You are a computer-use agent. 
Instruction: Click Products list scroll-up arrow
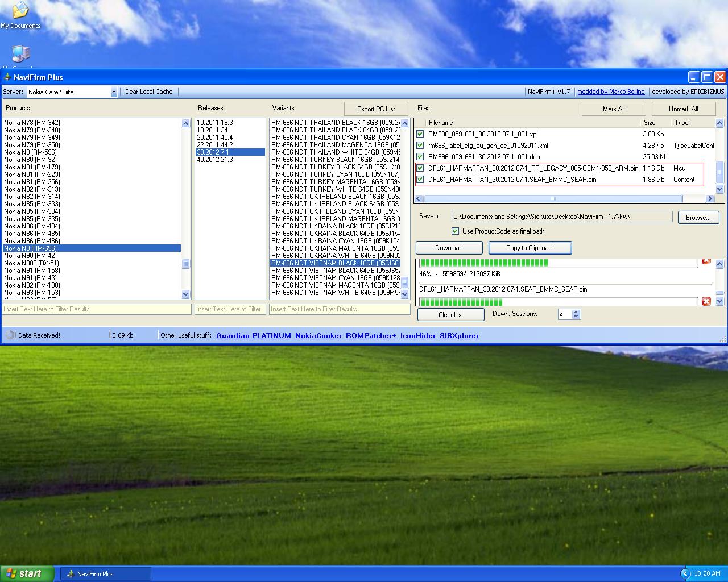coord(185,123)
